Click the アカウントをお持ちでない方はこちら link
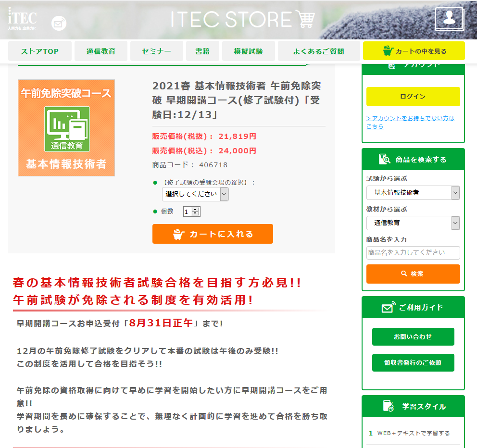Screen dimensions: 477x448 click(410, 122)
